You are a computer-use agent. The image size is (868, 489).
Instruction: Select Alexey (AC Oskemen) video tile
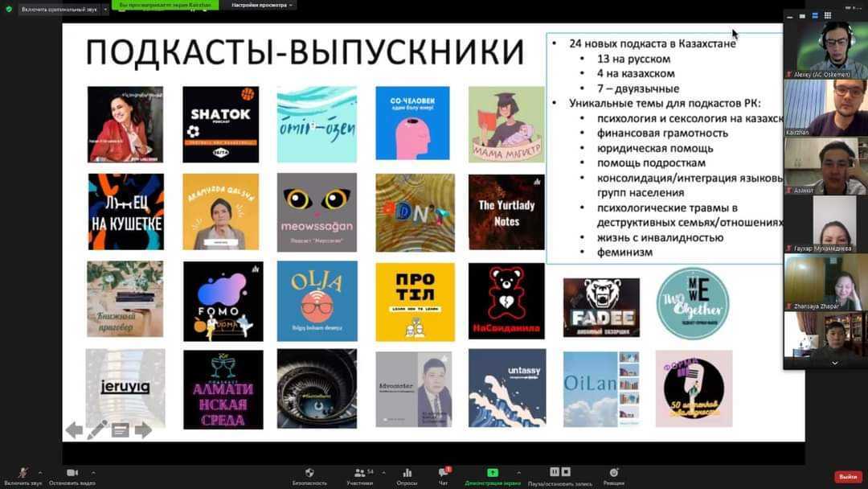point(826,51)
